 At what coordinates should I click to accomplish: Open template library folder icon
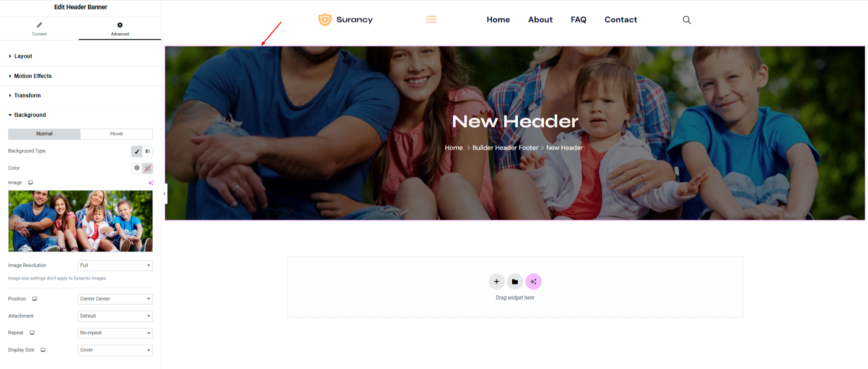coord(515,281)
